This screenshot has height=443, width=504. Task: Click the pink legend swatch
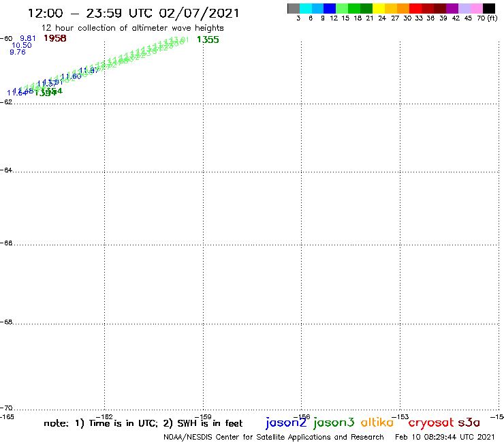point(477,8)
